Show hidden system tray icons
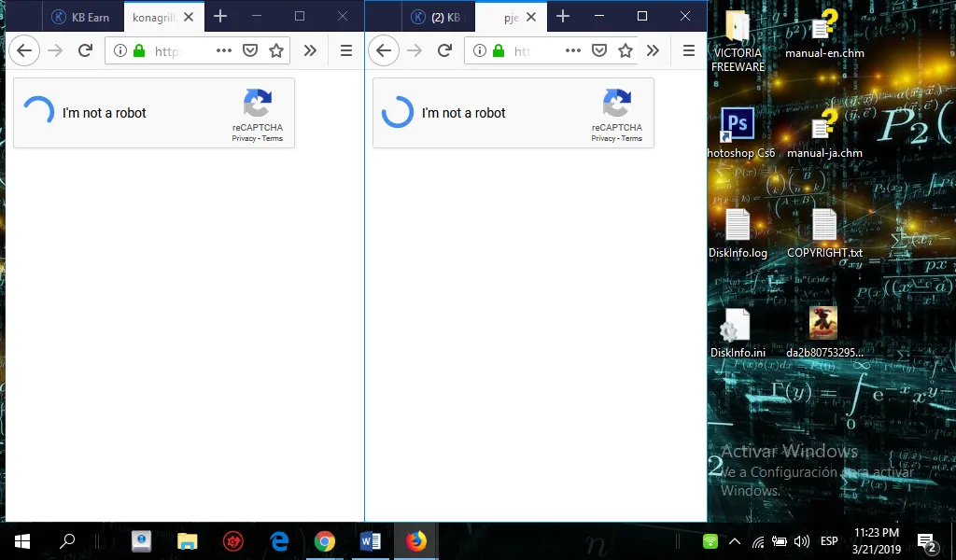The width and height of the screenshot is (956, 560). coord(735,541)
